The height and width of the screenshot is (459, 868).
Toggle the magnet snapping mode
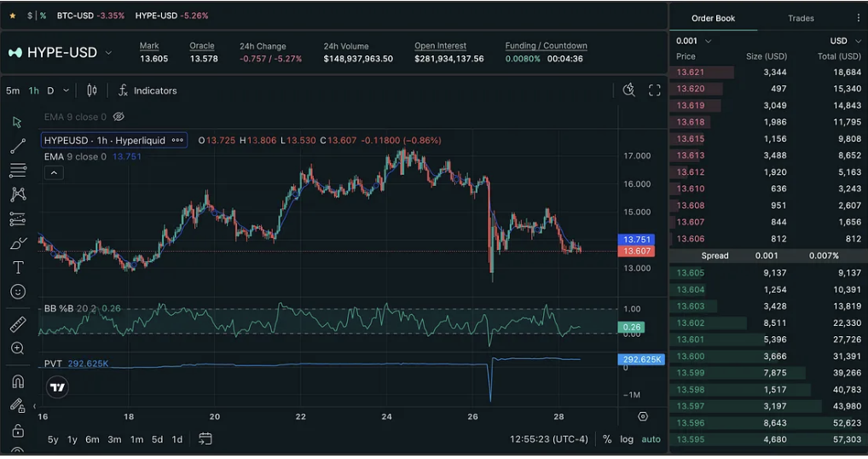[18, 381]
